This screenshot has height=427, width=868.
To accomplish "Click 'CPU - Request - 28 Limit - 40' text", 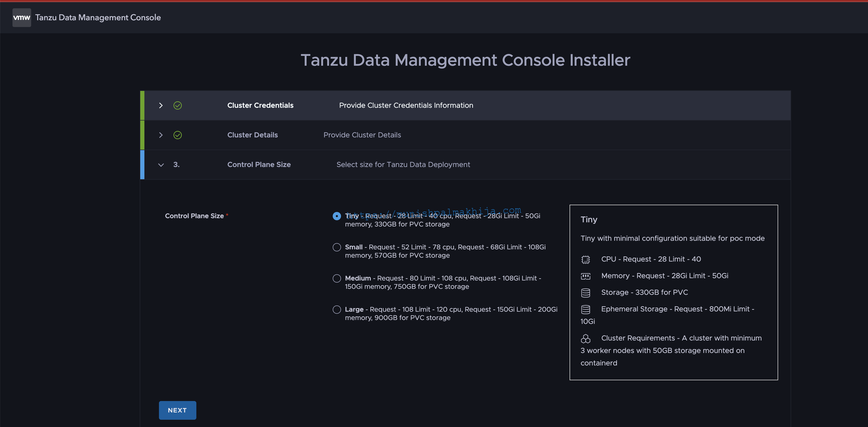I will click(651, 259).
